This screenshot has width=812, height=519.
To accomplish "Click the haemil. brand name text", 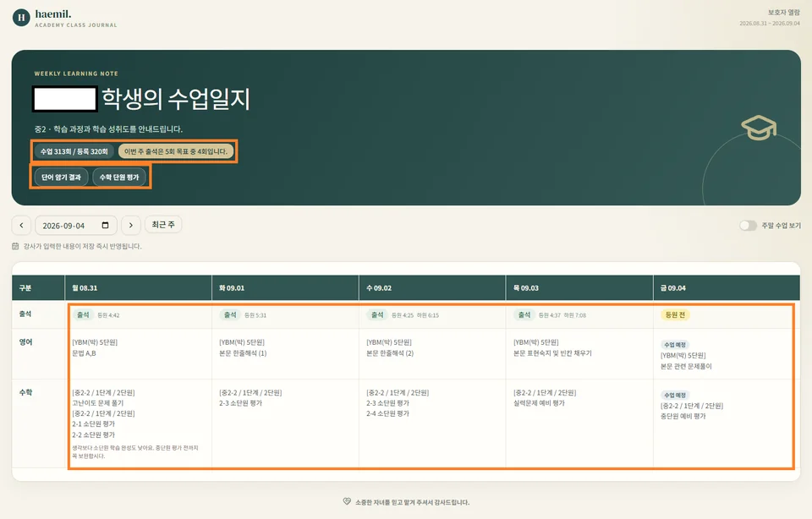I will [53, 14].
